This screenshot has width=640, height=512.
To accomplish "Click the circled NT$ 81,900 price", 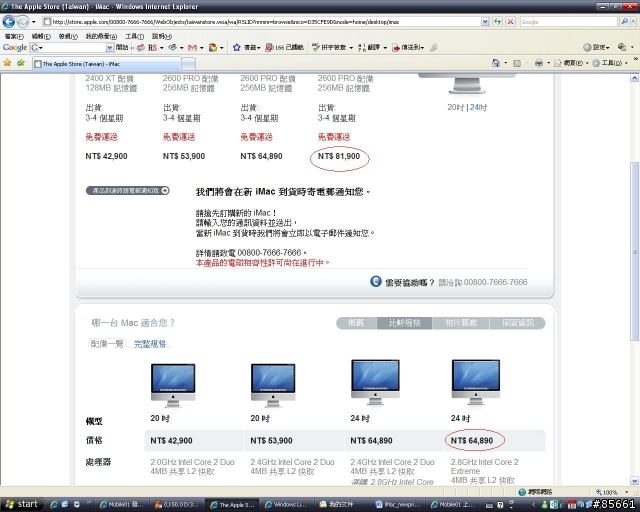I will [339, 156].
